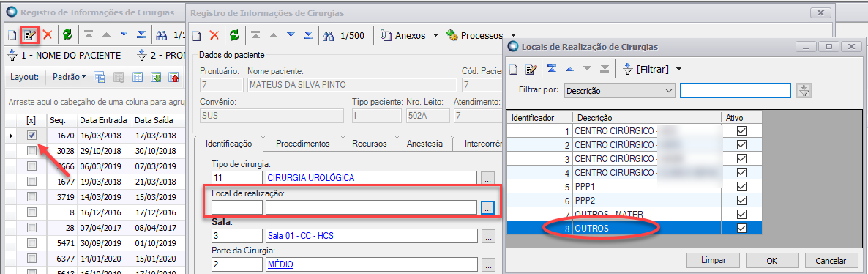Image resolution: width=868 pixels, height=274 pixels.
Task: Click the grid columns layout icon
Action: click(138, 77)
